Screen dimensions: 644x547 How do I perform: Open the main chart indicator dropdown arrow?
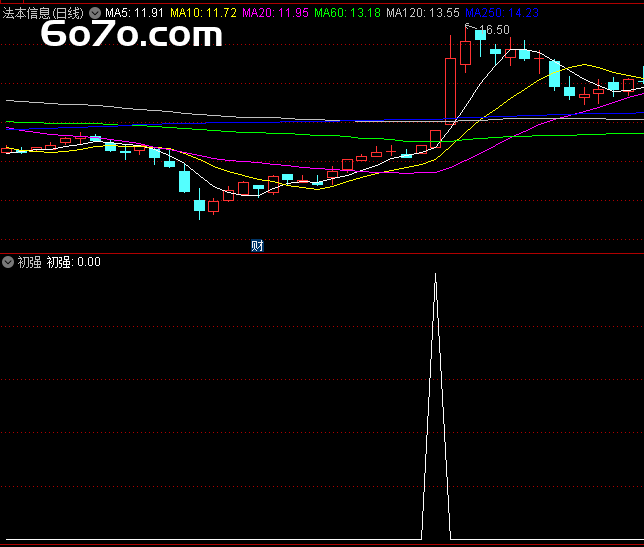(95, 13)
